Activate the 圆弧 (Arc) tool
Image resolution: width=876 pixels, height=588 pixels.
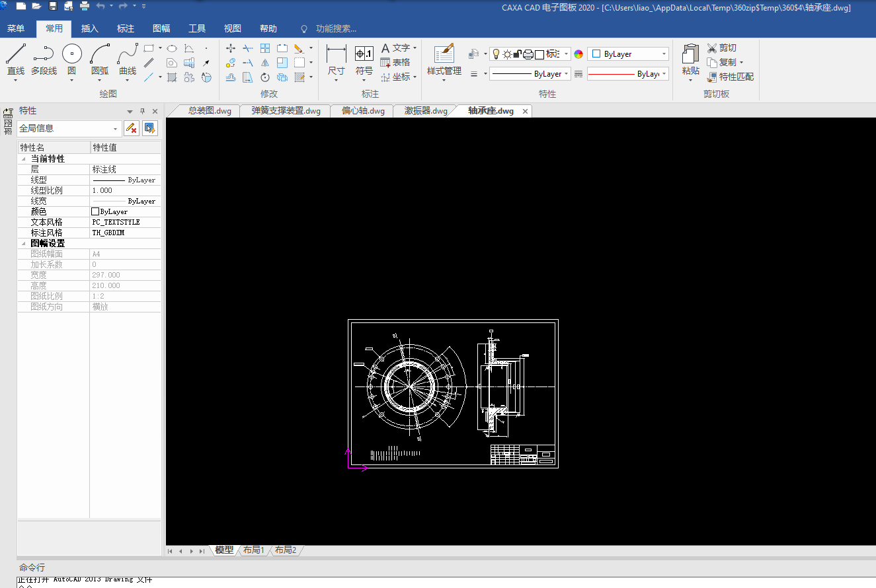[x=100, y=54]
